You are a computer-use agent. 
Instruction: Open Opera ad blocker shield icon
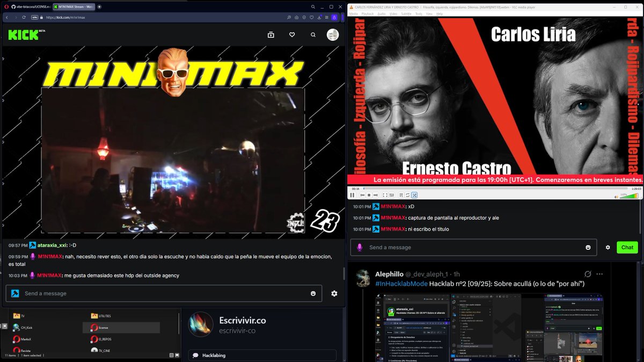click(304, 17)
